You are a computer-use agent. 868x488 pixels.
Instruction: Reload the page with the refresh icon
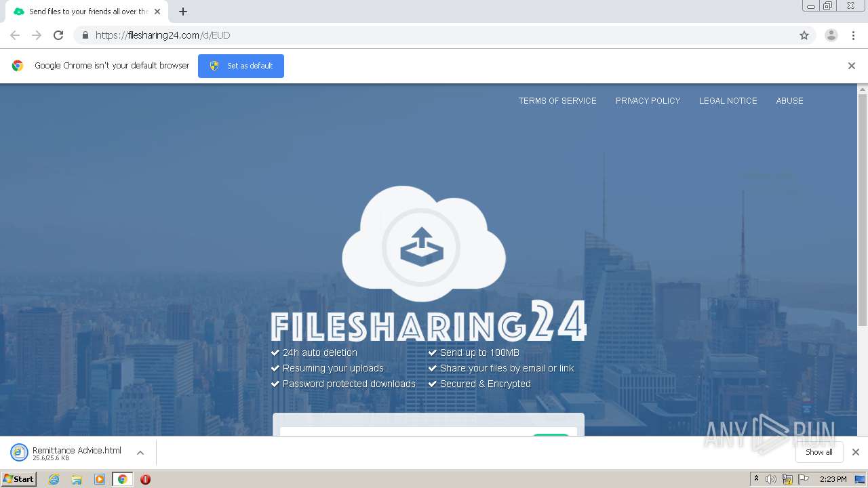58,35
